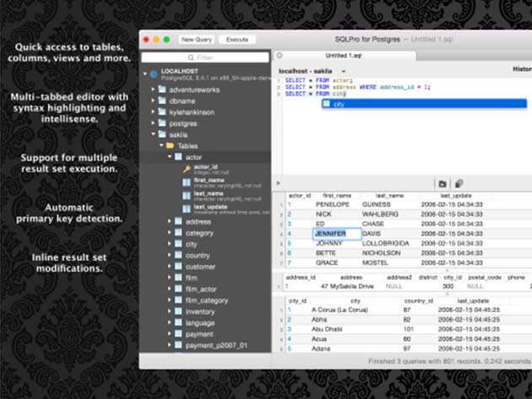The width and height of the screenshot is (532, 399).
Task: Click the first_name column icon
Action: [187, 182]
